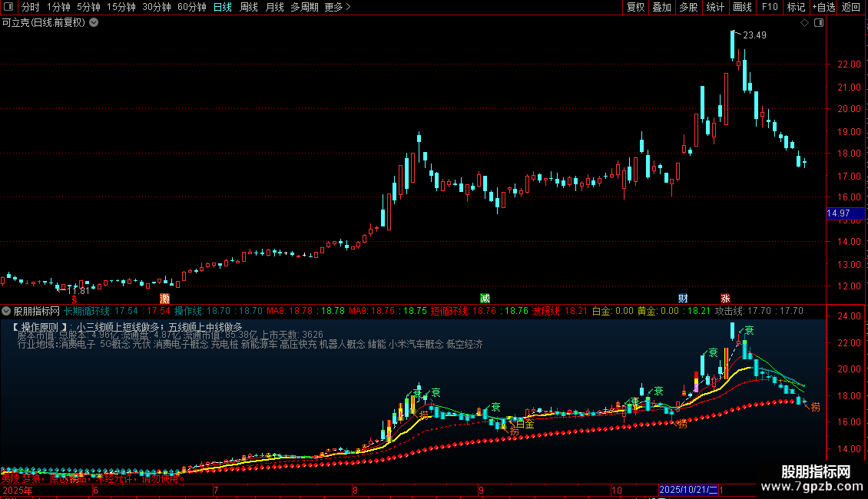Open the 可立克 chart settings dropdown arrow
Viewport: 868px width, 499px height.
[x=94, y=23]
